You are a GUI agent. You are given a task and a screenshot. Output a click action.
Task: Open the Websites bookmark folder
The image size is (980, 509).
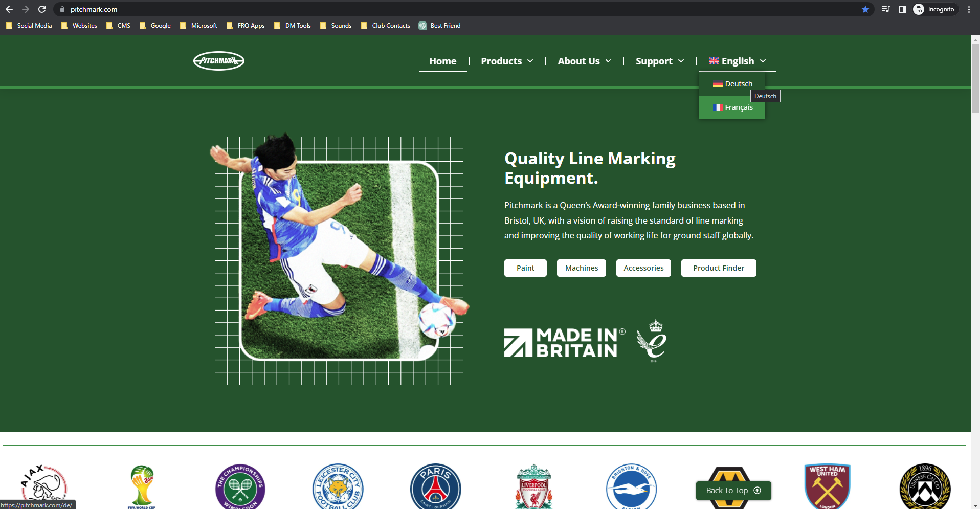79,26
